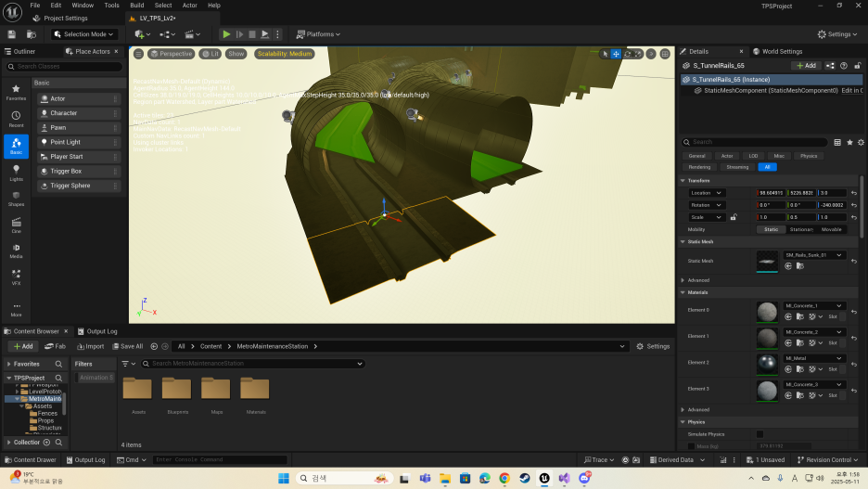Select the Shapes category icon
Viewport: 868px width, 489px height.
(16, 199)
